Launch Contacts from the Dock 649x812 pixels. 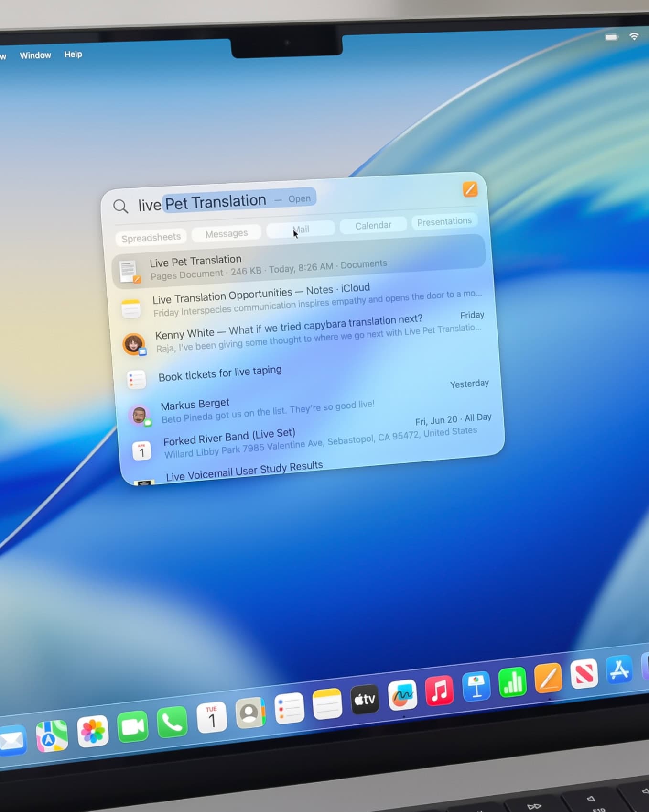click(x=250, y=713)
